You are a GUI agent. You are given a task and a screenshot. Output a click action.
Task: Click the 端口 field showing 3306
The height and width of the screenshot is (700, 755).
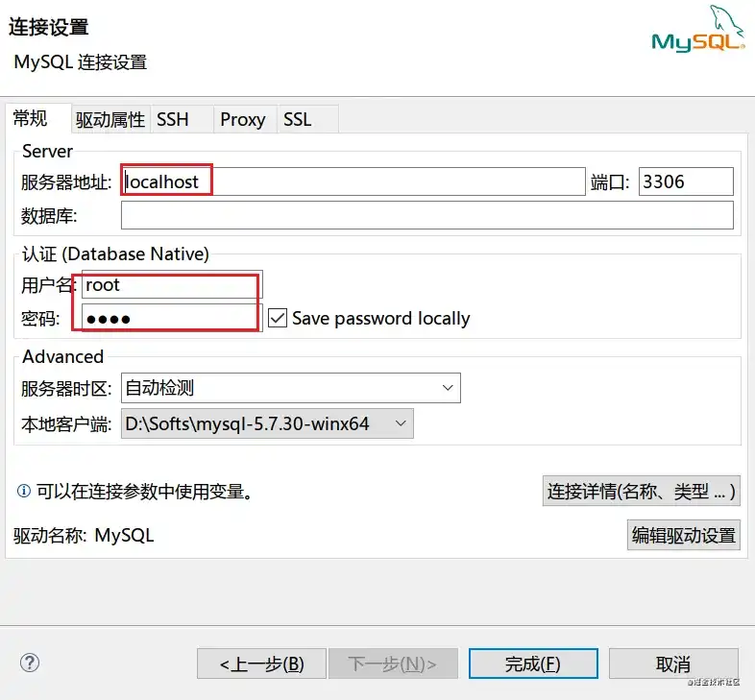tap(686, 181)
